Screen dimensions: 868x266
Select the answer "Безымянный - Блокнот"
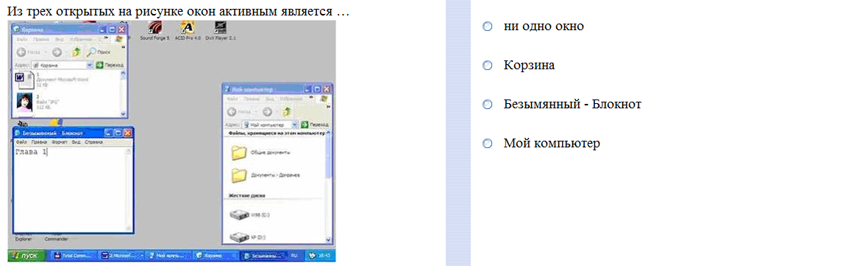pos(487,104)
